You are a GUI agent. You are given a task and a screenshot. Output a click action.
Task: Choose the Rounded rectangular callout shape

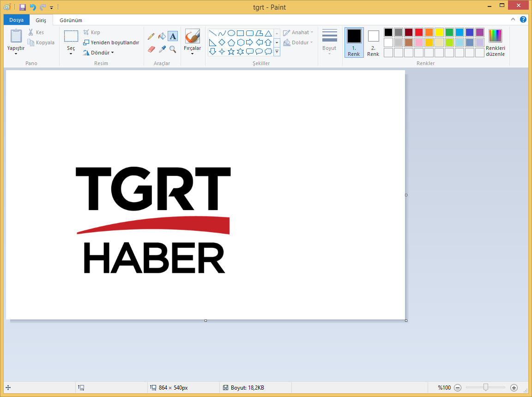[x=250, y=52]
